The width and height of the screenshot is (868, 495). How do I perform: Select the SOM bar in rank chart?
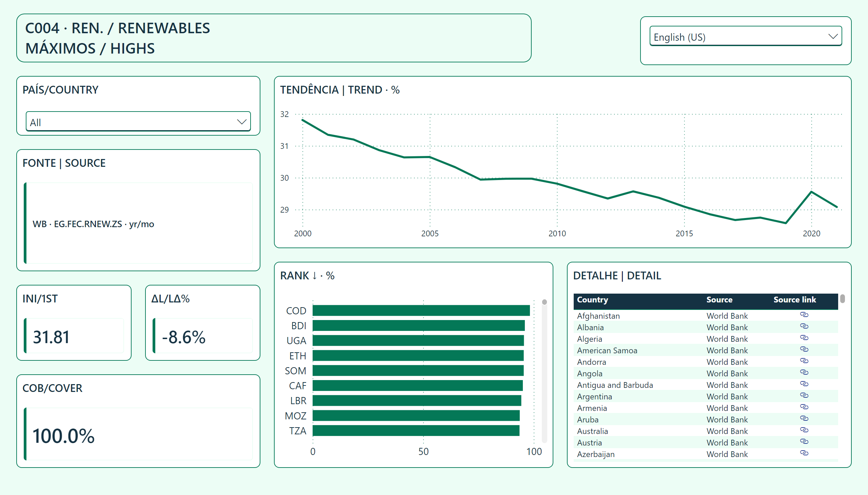[418, 371]
